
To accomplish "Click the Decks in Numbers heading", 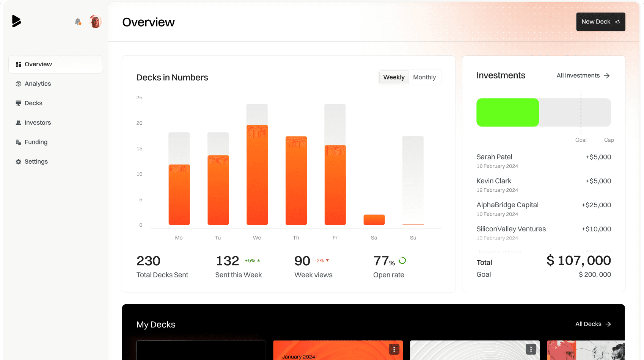I will (x=172, y=78).
